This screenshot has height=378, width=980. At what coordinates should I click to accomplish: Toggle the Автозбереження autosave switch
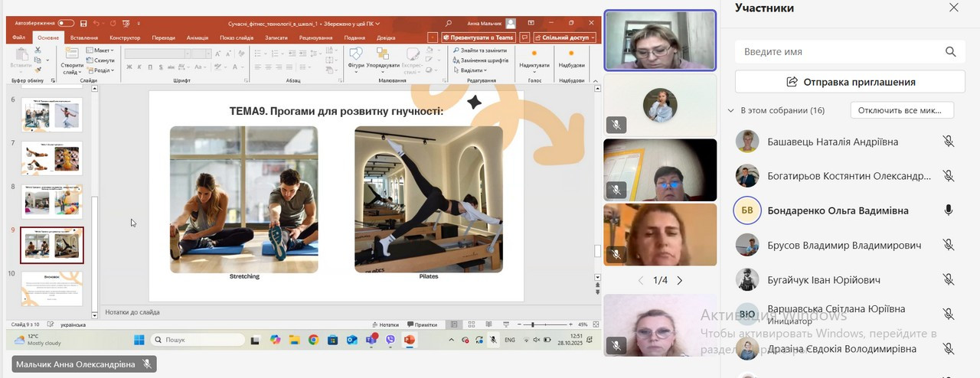pyautogui.click(x=66, y=24)
